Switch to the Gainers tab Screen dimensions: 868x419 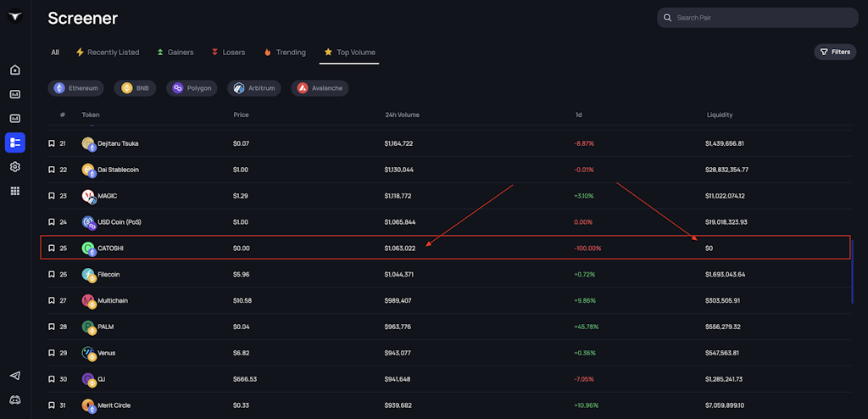[x=175, y=53]
